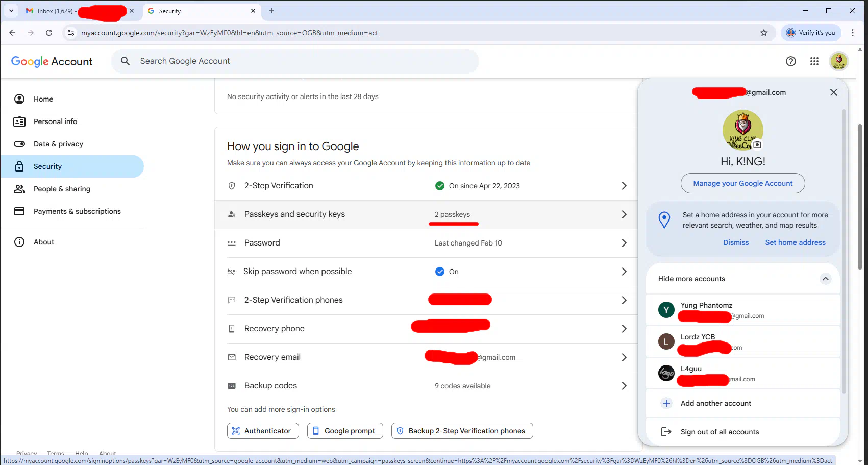868x465 pixels.
Task: Click Backup 2-Step Verification phones button
Action: coord(462,431)
